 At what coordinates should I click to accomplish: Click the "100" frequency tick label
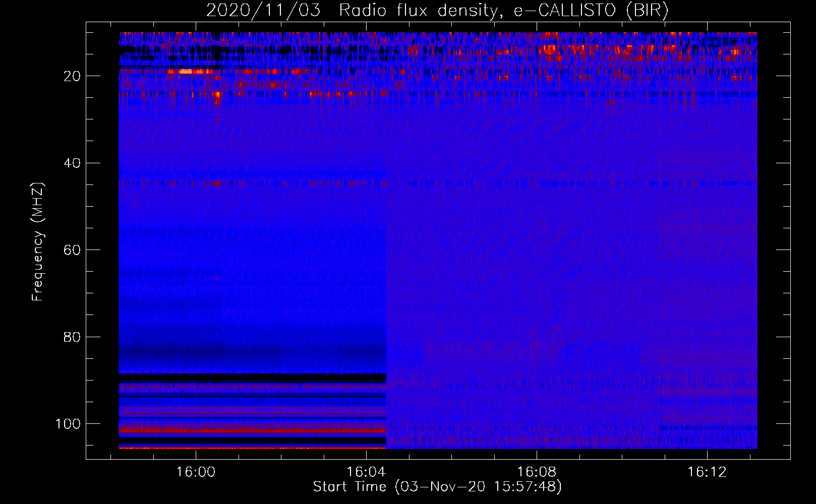(68, 424)
